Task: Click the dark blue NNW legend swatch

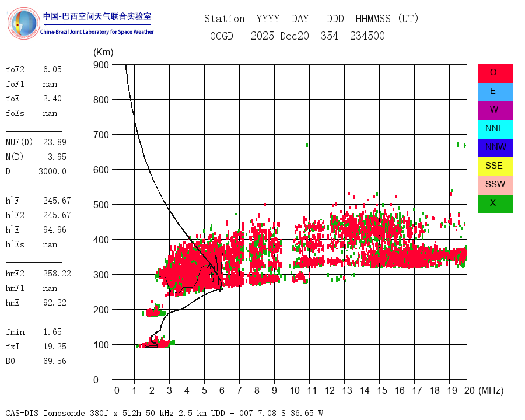Action: (x=495, y=148)
